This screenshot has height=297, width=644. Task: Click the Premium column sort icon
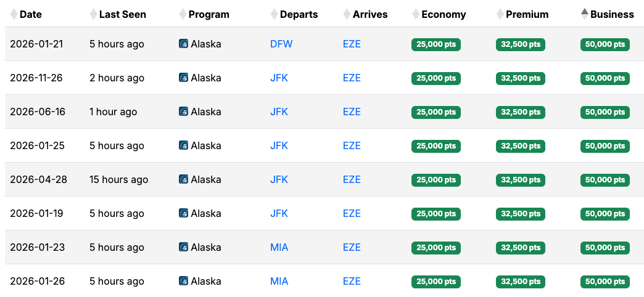500,14
